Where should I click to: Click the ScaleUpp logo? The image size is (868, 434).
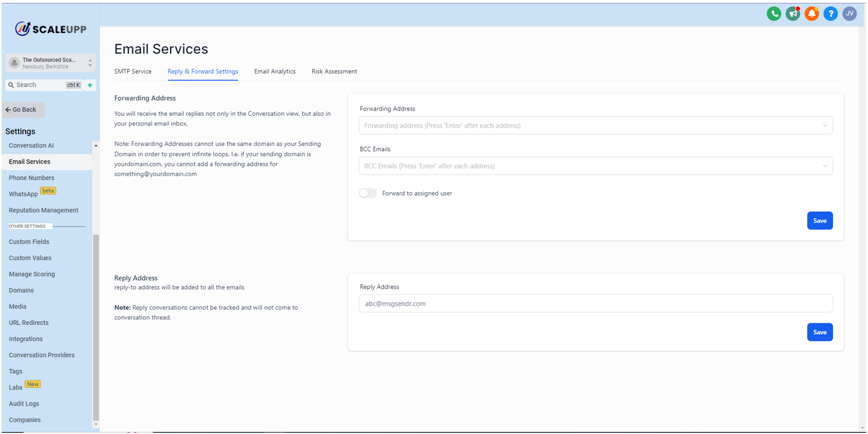50,29
